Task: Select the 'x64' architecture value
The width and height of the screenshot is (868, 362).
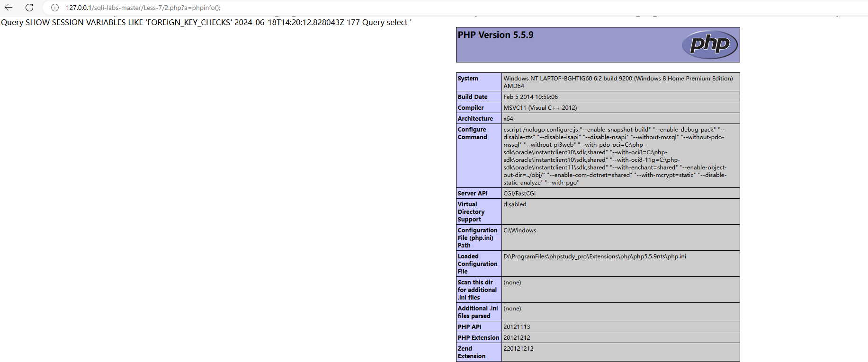Action: (508, 119)
